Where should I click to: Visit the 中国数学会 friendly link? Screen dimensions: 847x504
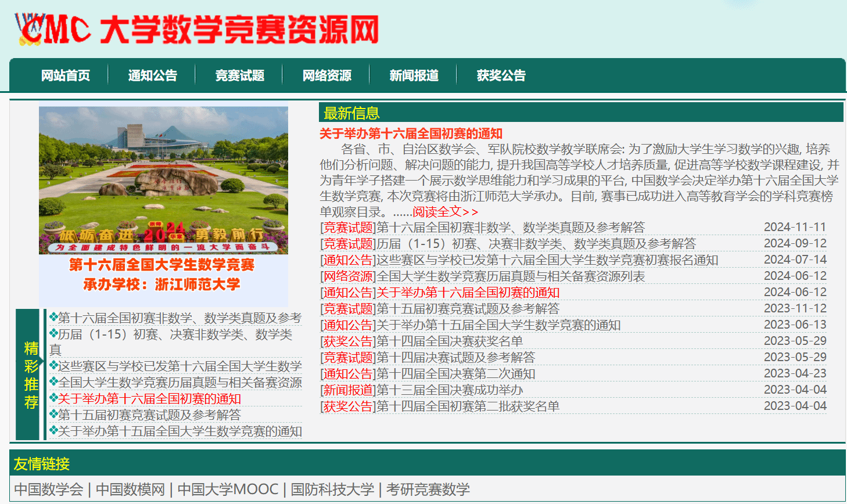[49, 489]
